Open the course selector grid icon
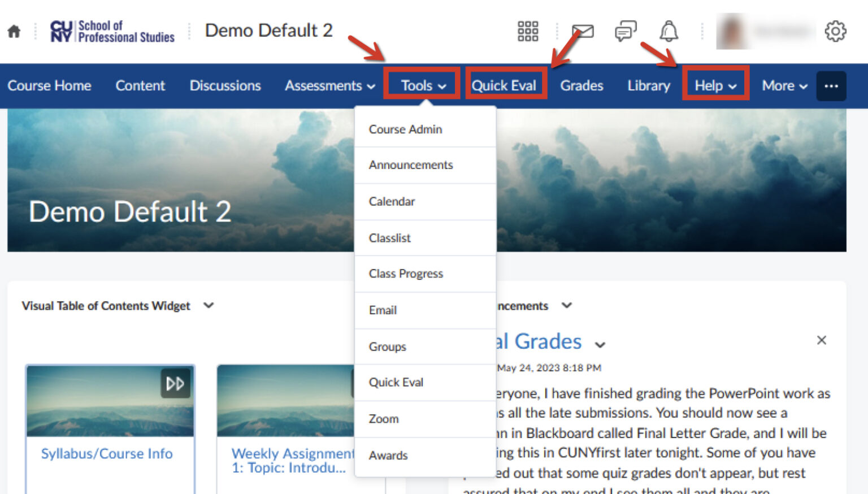 click(528, 31)
